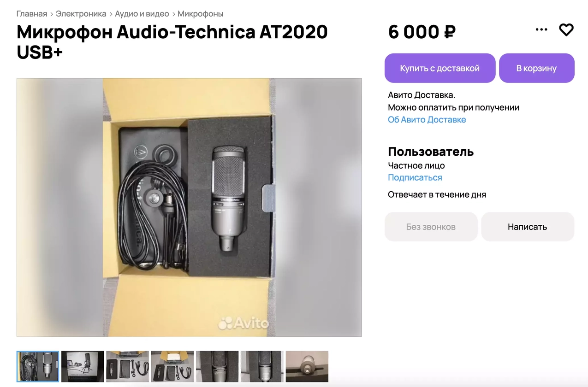Subscribe to seller via Подписаться link
The image size is (588, 387).
415,177
